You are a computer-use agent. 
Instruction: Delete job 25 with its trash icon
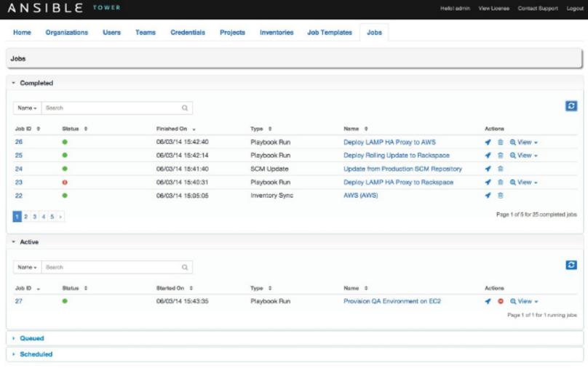500,155
